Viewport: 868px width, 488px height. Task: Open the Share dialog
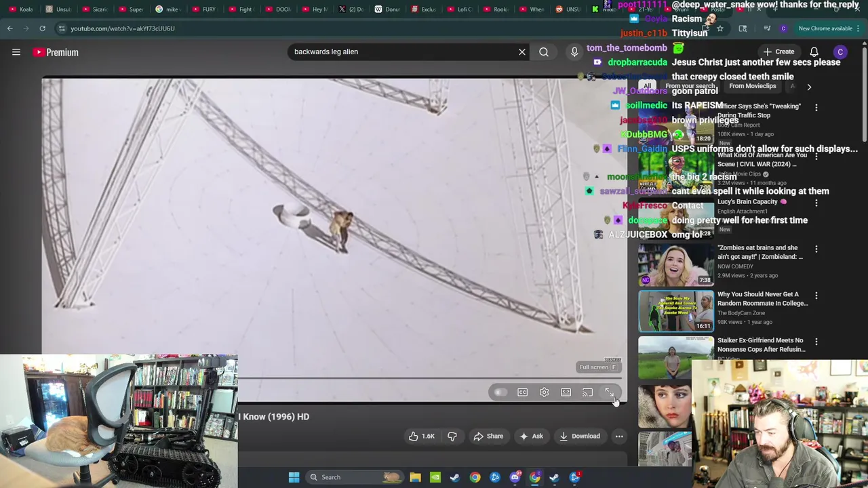(x=488, y=436)
